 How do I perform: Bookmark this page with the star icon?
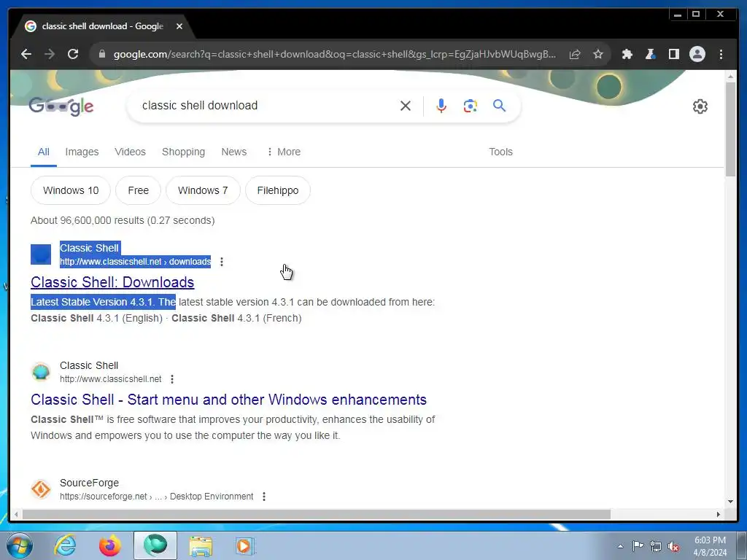(x=598, y=54)
